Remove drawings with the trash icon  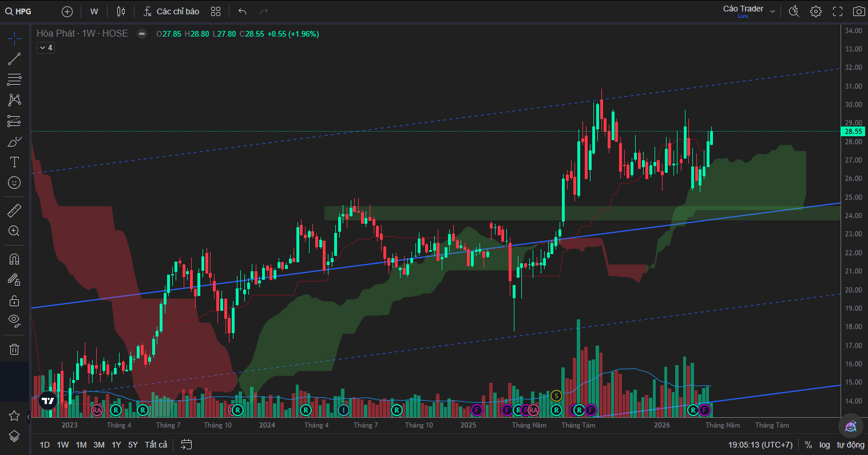(x=14, y=349)
